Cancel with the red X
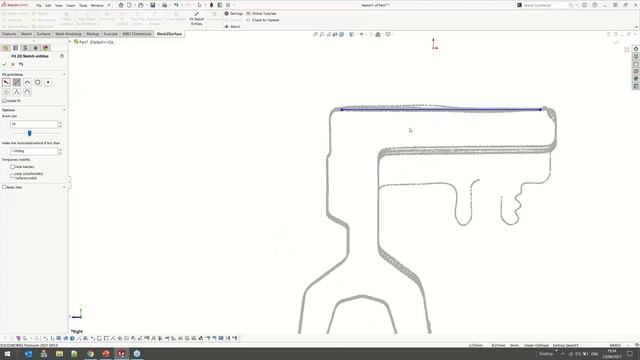This screenshot has width=640, height=360. tap(13, 64)
